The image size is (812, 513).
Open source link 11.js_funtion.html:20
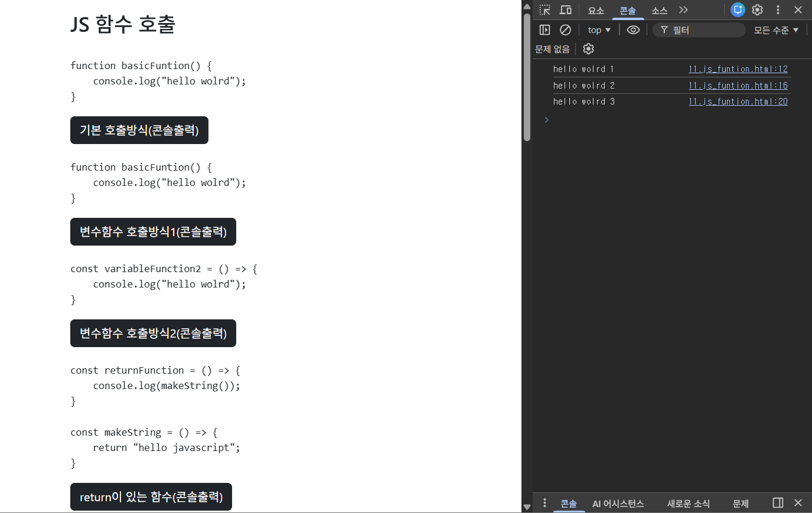[738, 102]
